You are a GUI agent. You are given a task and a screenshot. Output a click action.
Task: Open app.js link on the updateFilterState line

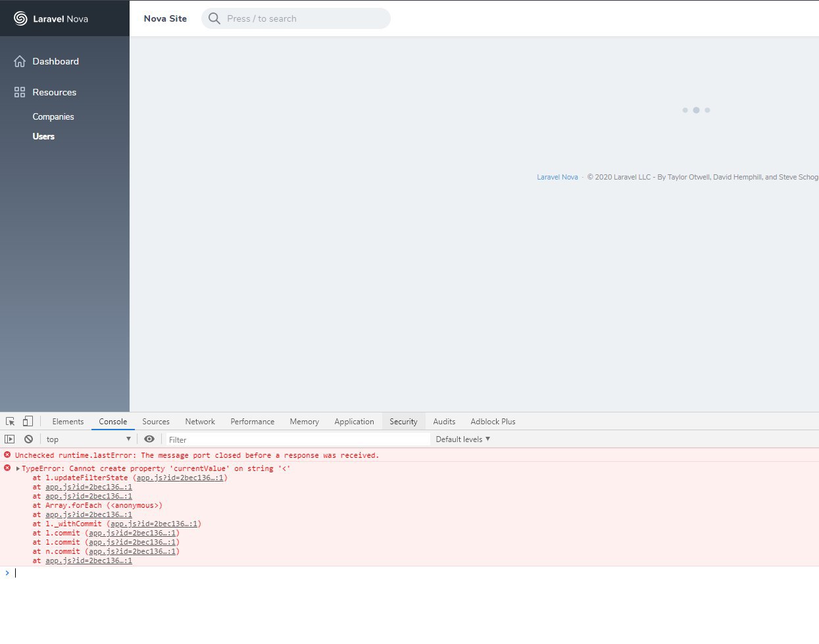pyautogui.click(x=180, y=478)
